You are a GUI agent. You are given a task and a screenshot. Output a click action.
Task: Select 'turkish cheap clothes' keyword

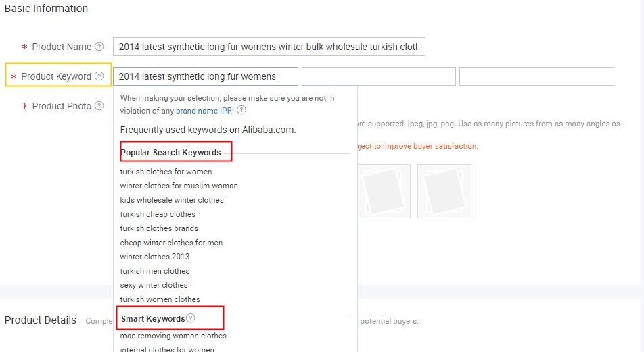pyautogui.click(x=158, y=214)
